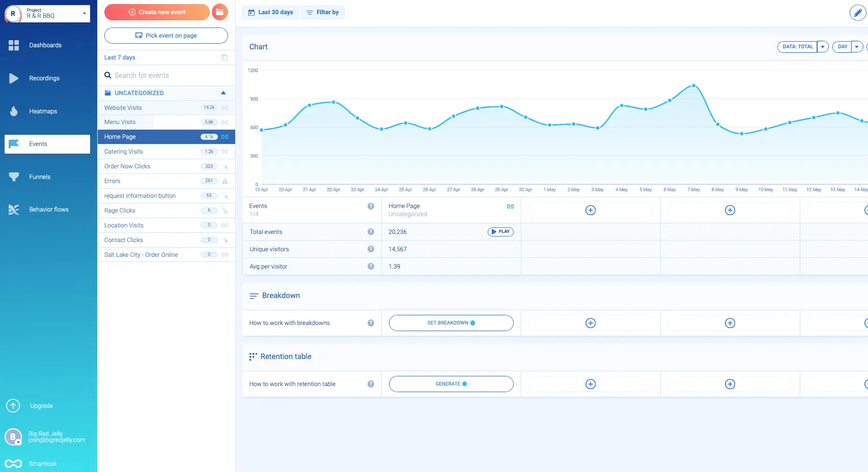This screenshot has width=868, height=472.
Task: Open the chart edit pencil icon
Action: [x=857, y=12]
